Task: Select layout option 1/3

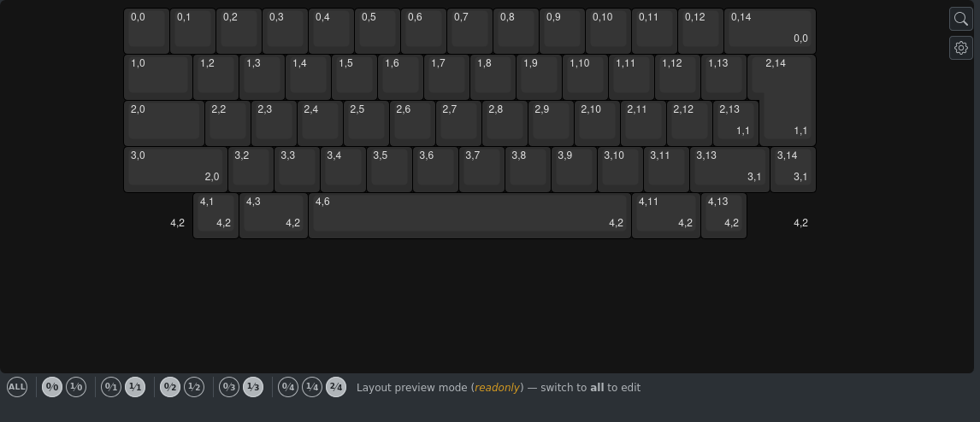Action: (253, 387)
